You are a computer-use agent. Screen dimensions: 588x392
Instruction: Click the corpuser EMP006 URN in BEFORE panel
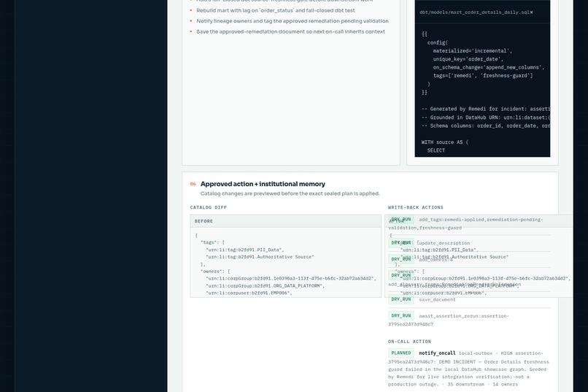point(249,293)
